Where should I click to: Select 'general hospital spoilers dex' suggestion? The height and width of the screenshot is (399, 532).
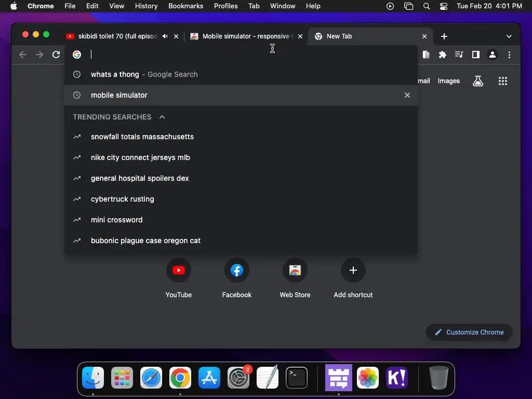[241, 178]
